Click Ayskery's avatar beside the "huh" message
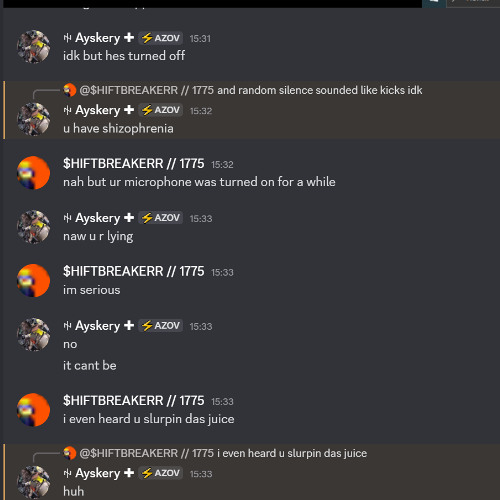The width and height of the screenshot is (500, 500). pyautogui.click(x=33, y=482)
